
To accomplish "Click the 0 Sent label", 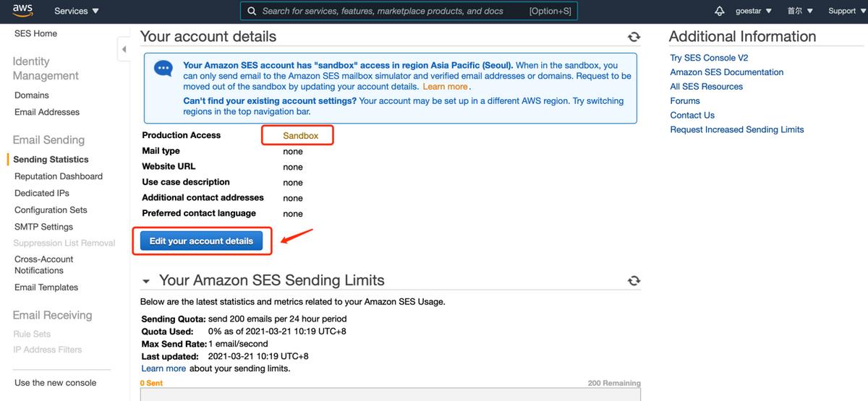I will pos(151,384).
